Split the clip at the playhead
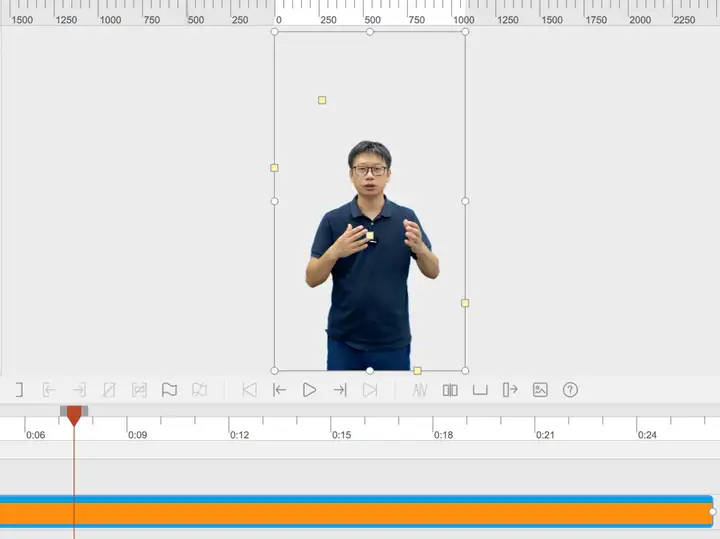The height and width of the screenshot is (539, 720). 450,390
